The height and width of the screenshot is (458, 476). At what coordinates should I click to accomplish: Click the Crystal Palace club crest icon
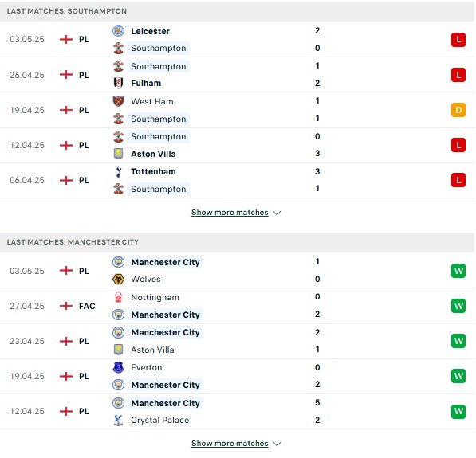[x=118, y=420]
